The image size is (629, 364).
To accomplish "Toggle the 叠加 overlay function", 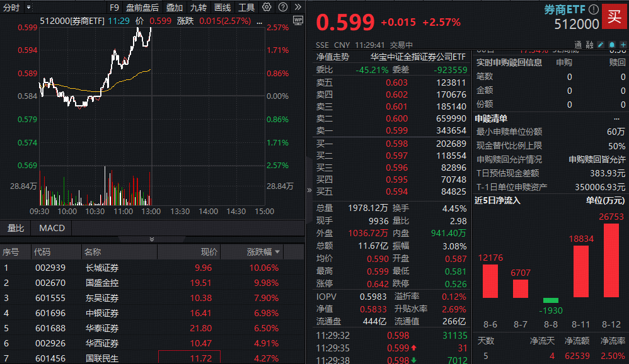I will [174, 7].
